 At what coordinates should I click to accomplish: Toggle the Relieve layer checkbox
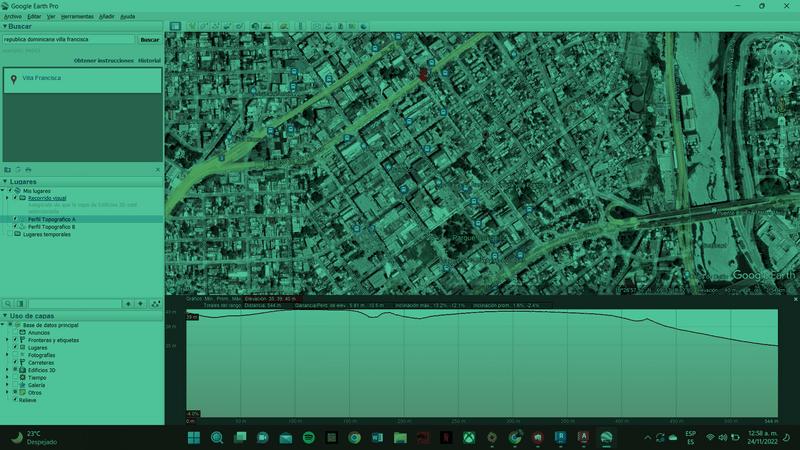coord(15,400)
